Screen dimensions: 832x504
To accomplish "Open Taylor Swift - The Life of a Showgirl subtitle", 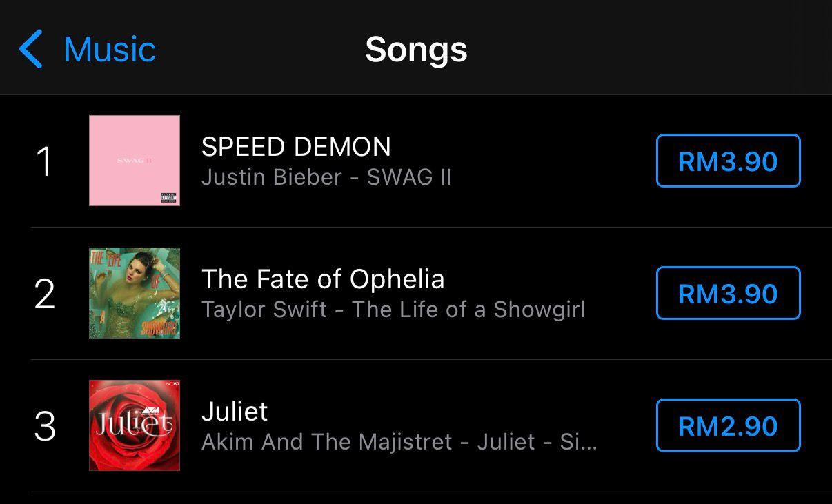I will pos(393,310).
